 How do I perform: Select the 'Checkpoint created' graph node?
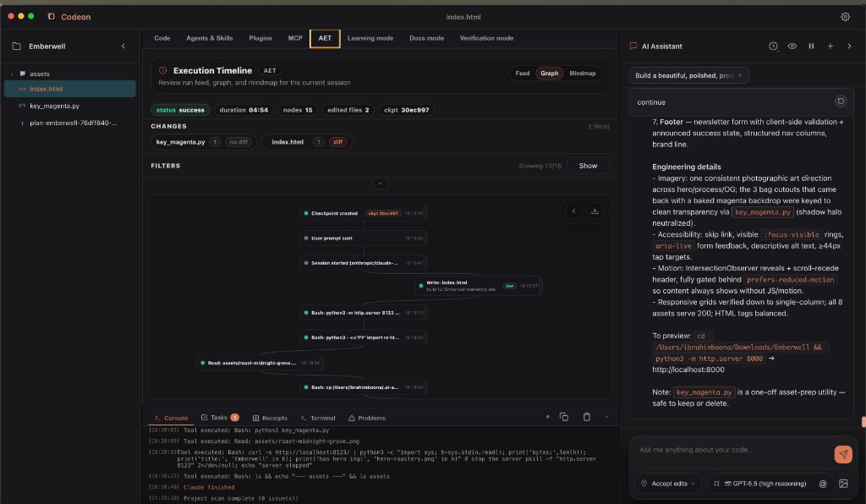364,213
